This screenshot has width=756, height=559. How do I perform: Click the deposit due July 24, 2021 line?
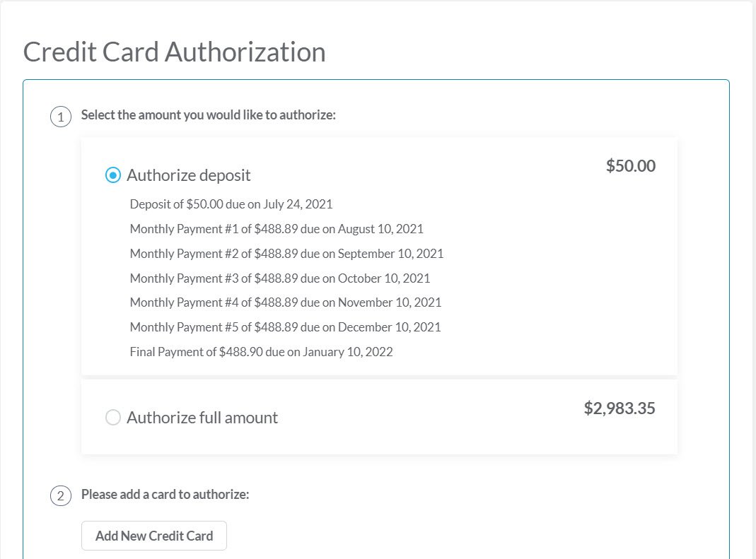(231, 204)
